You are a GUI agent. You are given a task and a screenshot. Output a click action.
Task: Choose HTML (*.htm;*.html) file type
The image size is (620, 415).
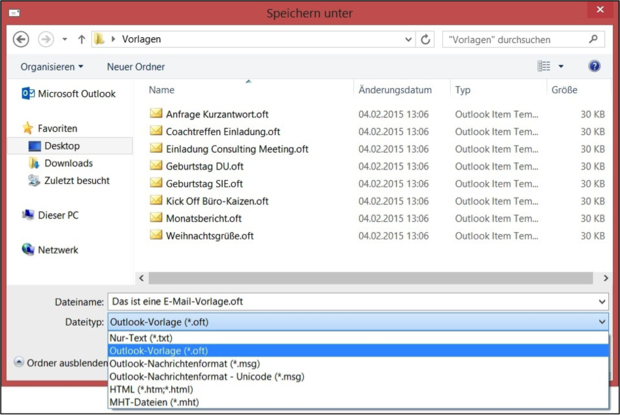coord(358,389)
